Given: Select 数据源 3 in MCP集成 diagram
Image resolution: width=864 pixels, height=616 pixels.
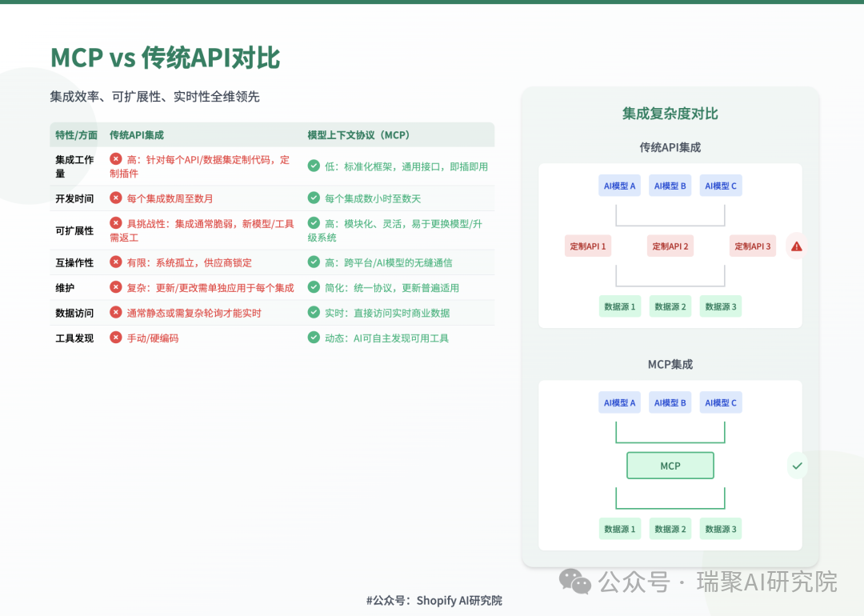Looking at the screenshot, I should click(x=721, y=529).
